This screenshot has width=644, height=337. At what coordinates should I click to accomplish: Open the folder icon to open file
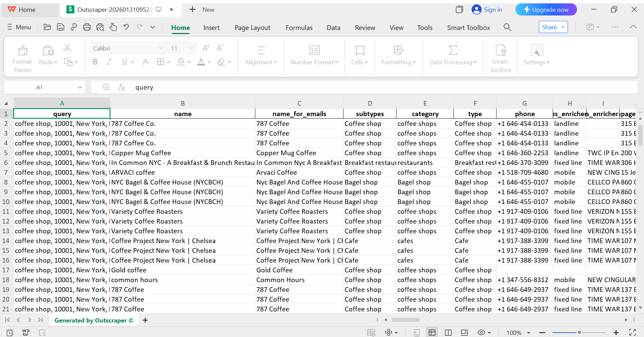coord(47,27)
